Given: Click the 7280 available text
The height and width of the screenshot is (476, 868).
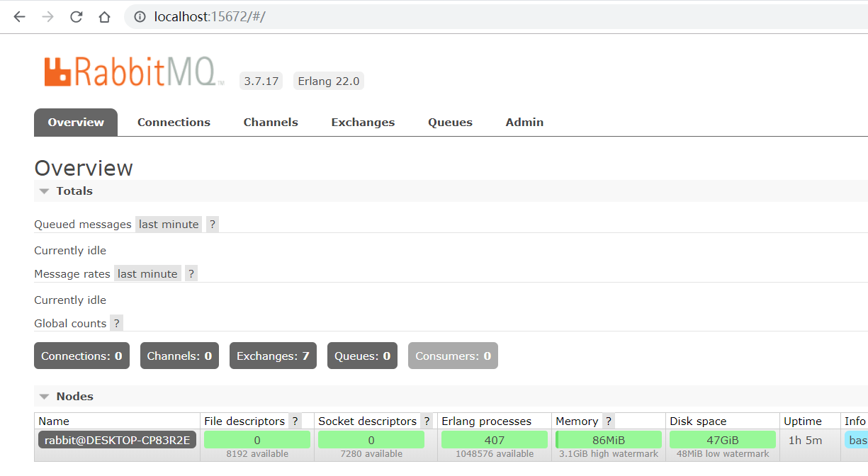Looking at the screenshot, I should 371,454.
